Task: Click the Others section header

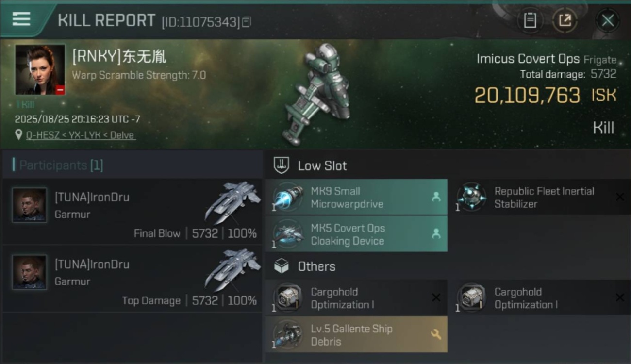Action: (304, 266)
